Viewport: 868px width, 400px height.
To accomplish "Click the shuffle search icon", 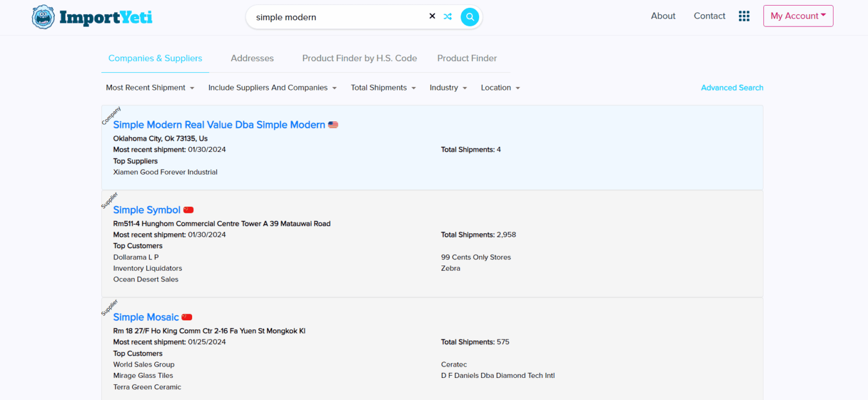I will click(448, 16).
